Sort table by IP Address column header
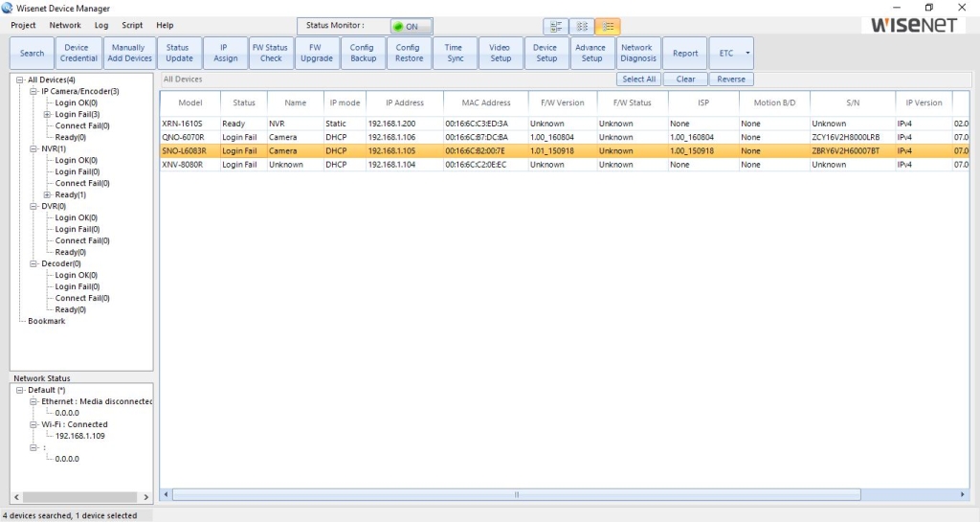Image resolution: width=980 pixels, height=522 pixels. (404, 102)
